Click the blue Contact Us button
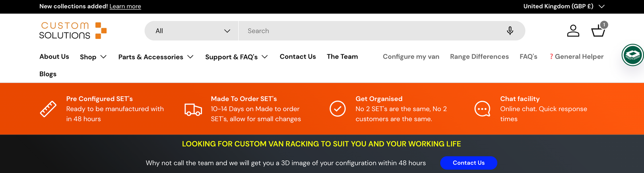644x173 pixels. pos(469,163)
